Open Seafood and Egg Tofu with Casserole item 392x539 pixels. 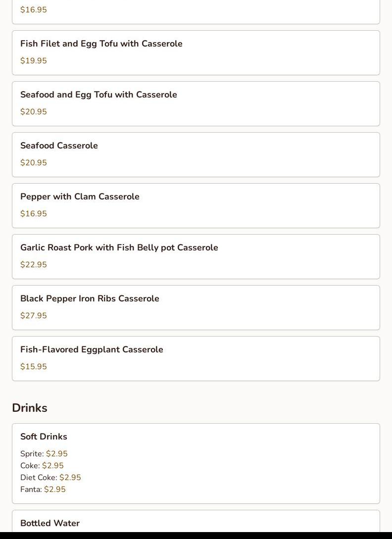(98, 95)
